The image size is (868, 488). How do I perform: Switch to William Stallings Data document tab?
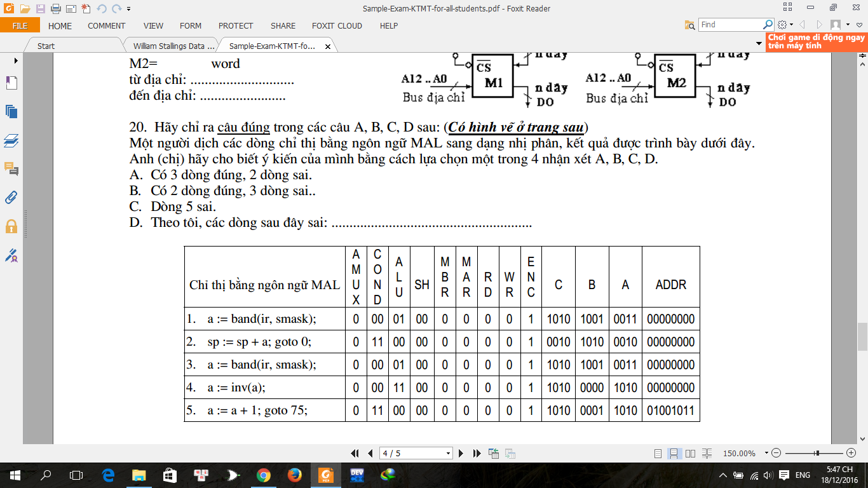[168, 46]
